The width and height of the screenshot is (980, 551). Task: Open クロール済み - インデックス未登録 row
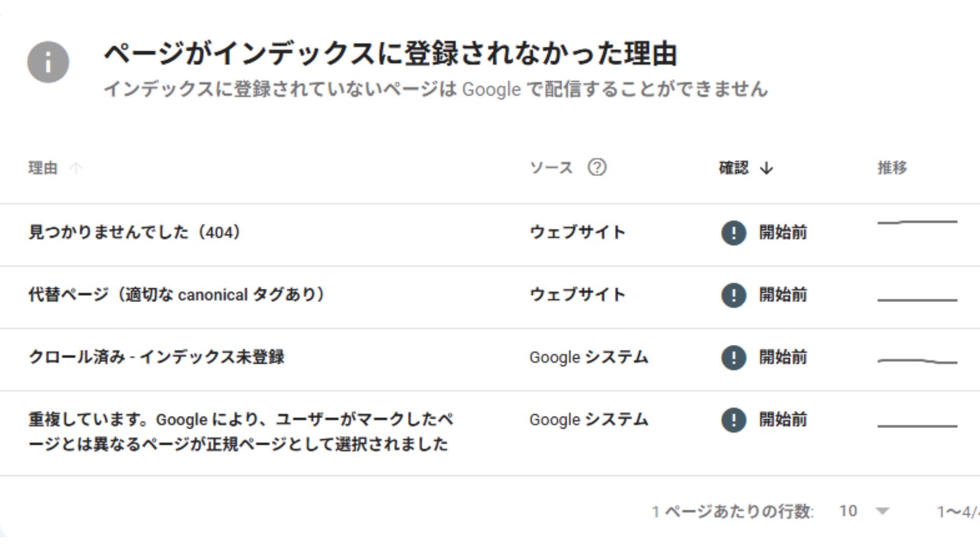pos(156,357)
